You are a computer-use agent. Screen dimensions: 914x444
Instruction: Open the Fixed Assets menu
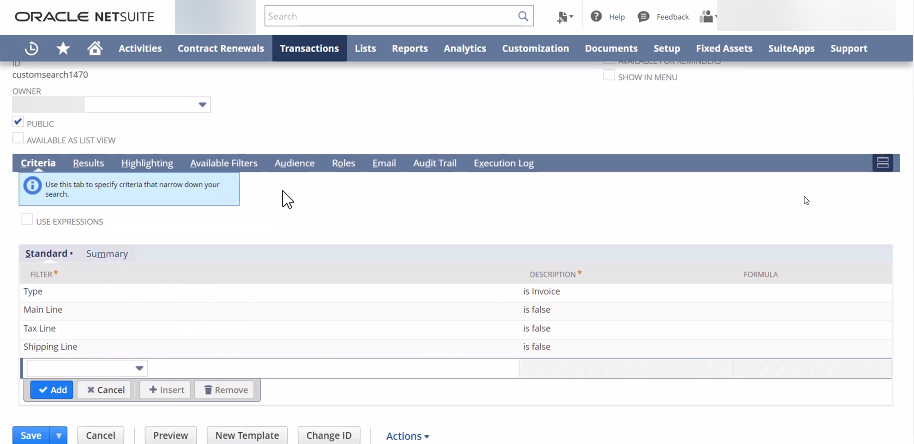[x=724, y=48]
